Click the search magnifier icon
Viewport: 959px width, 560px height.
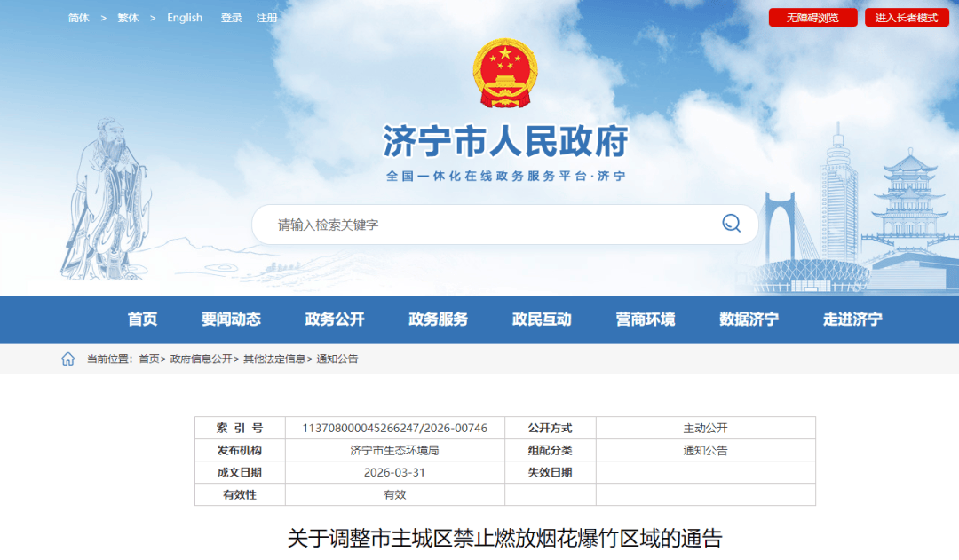(731, 224)
